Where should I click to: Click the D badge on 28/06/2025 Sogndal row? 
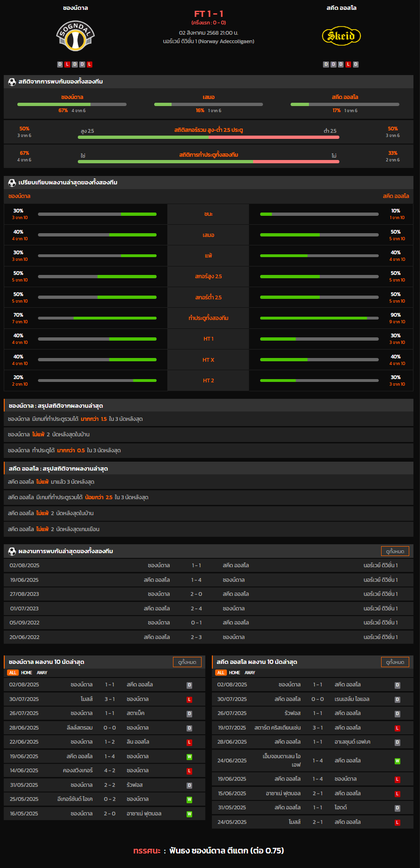(189, 728)
